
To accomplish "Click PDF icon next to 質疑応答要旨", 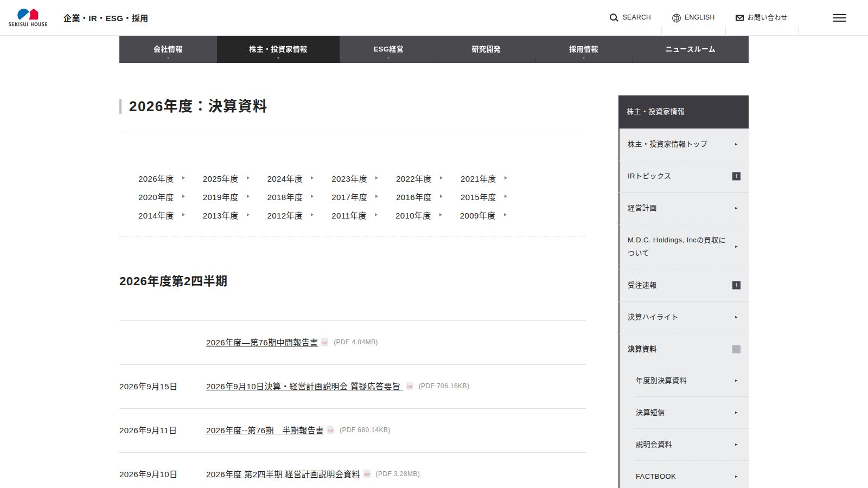I will click(x=410, y=386).
